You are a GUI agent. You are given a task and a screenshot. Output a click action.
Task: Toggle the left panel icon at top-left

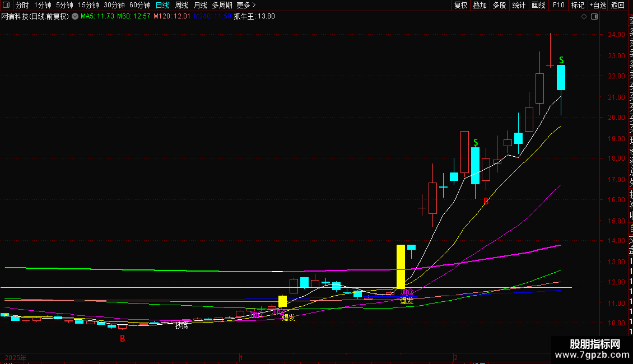[x=6, y=5]
